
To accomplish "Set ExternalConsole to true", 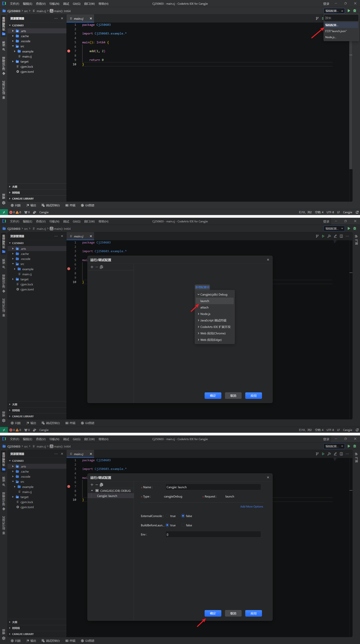I will point(167,516).
